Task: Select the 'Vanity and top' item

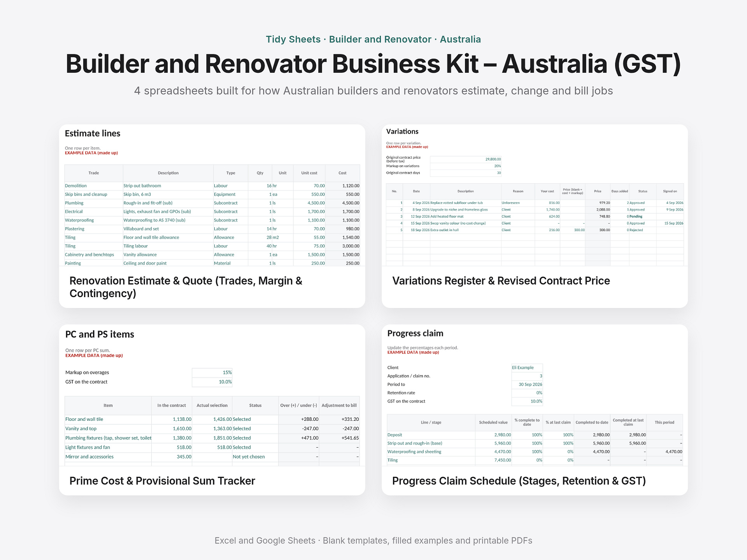Action: click(x=108, y=429)
